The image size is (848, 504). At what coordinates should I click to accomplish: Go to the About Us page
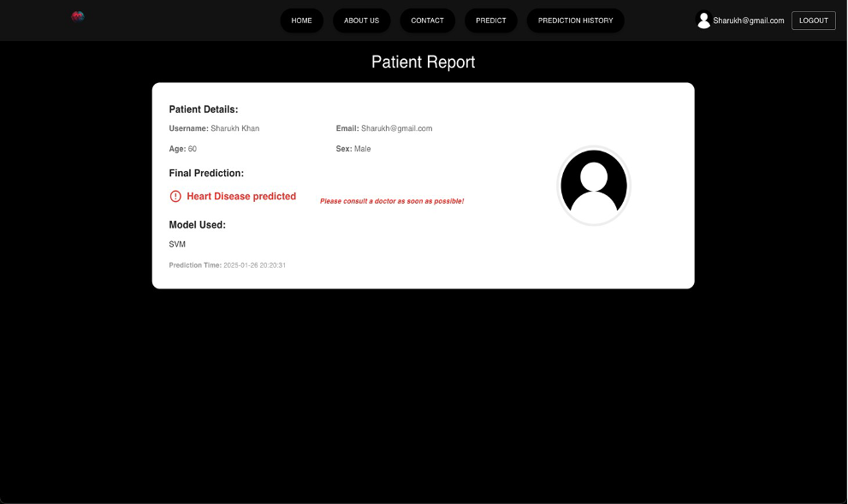(362, 21)
